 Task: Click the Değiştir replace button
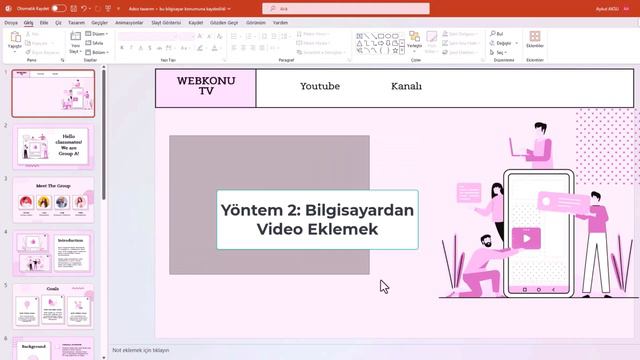click(x=504, y=43)
